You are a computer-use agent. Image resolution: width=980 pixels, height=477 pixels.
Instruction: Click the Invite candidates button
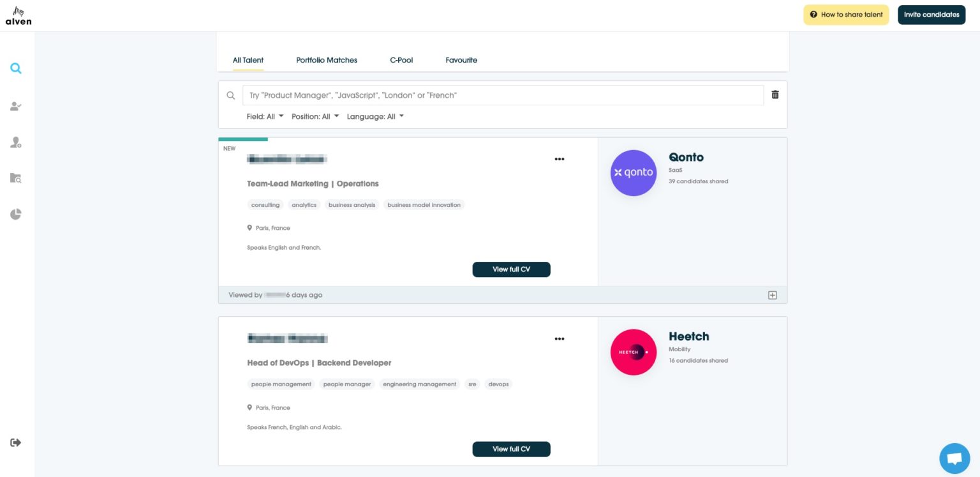932,14
